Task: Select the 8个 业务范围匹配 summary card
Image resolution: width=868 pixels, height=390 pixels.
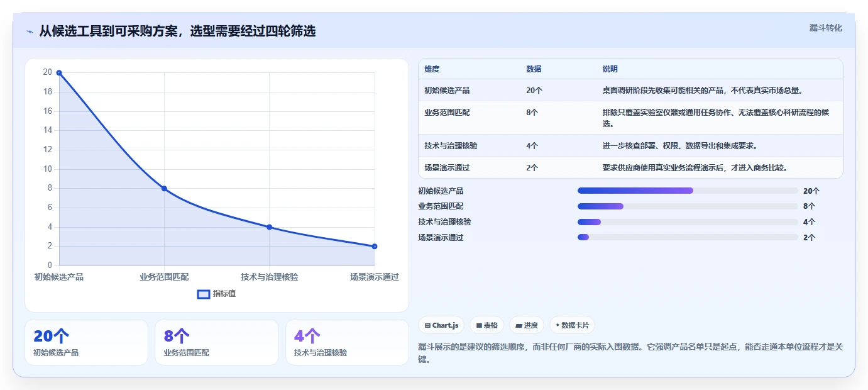Action: [217, 342]
